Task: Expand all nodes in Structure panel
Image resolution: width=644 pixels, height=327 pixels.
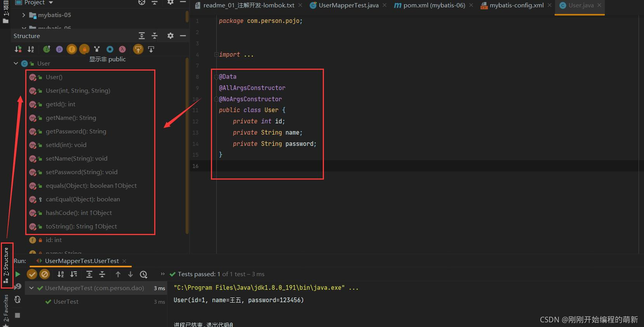Action: pos(142,36)
